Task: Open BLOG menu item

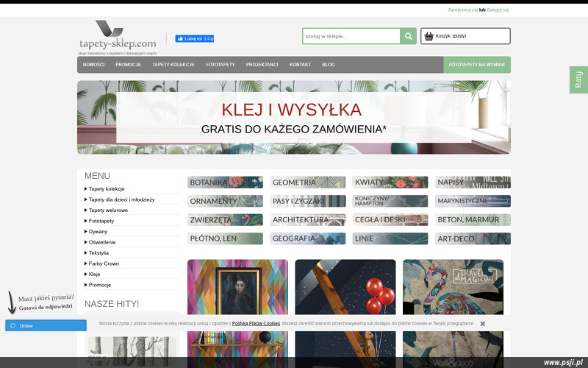Action: point(328,65)
